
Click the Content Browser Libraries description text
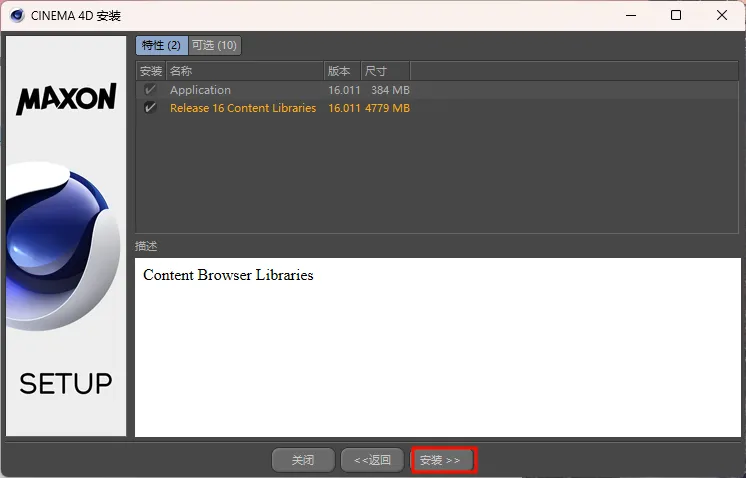228,275
